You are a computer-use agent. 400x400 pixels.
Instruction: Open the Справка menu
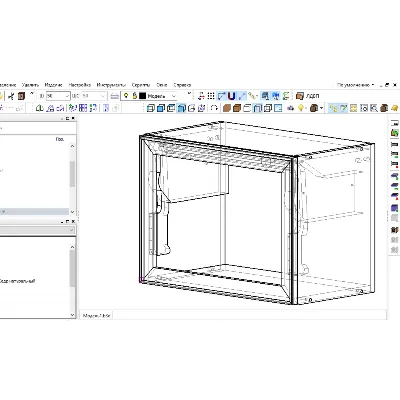tap(182, 85)
